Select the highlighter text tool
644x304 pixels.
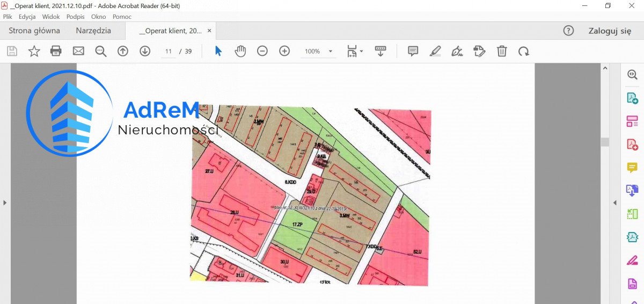[x=435, y=51]
